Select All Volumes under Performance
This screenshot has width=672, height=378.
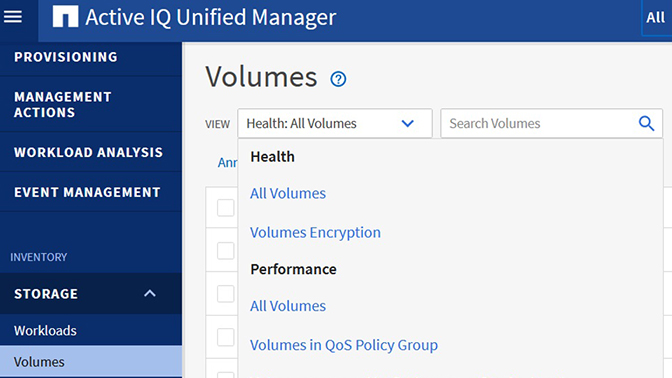[x=288, y=306]
